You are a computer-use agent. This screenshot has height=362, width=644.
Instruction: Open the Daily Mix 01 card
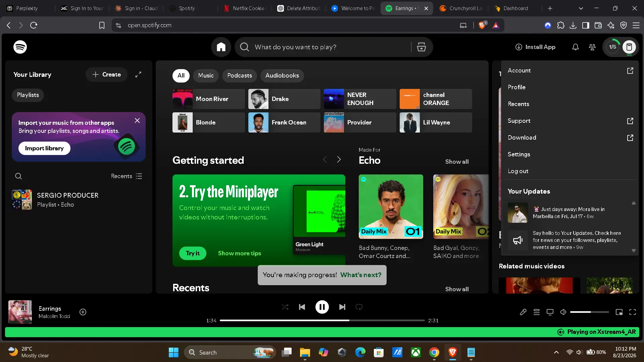(391, 217)
